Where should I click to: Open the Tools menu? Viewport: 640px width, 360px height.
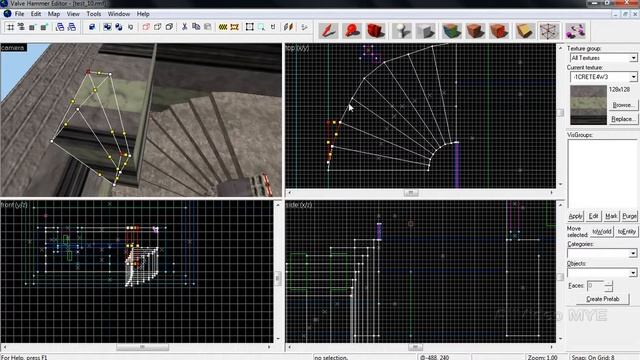93,14
